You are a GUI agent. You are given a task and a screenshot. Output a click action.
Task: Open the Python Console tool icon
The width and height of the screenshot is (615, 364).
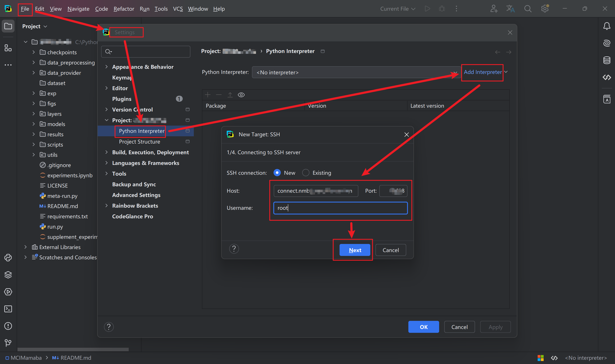coord(8,258)
